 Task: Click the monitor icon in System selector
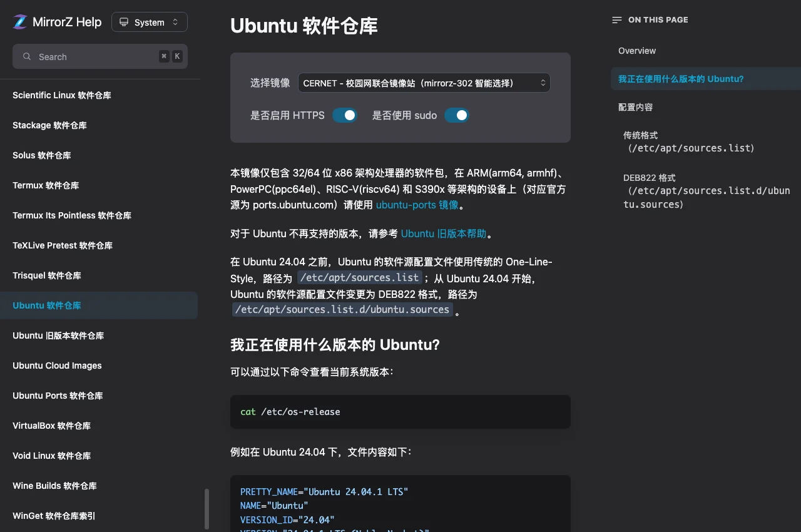(124, 23)
